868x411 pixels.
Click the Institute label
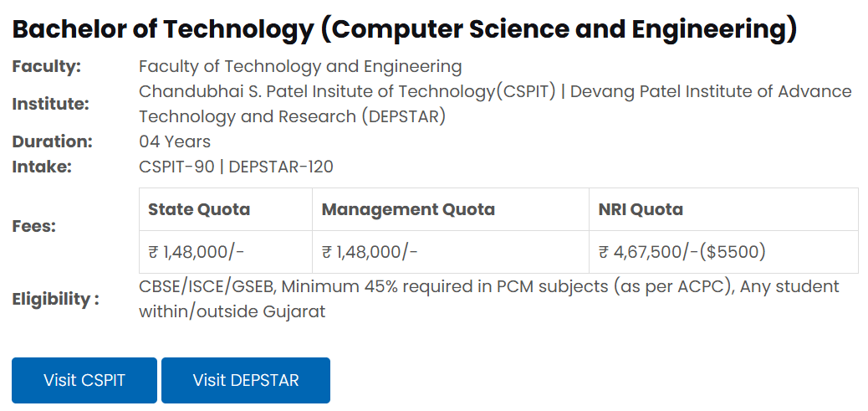[50, 104]
